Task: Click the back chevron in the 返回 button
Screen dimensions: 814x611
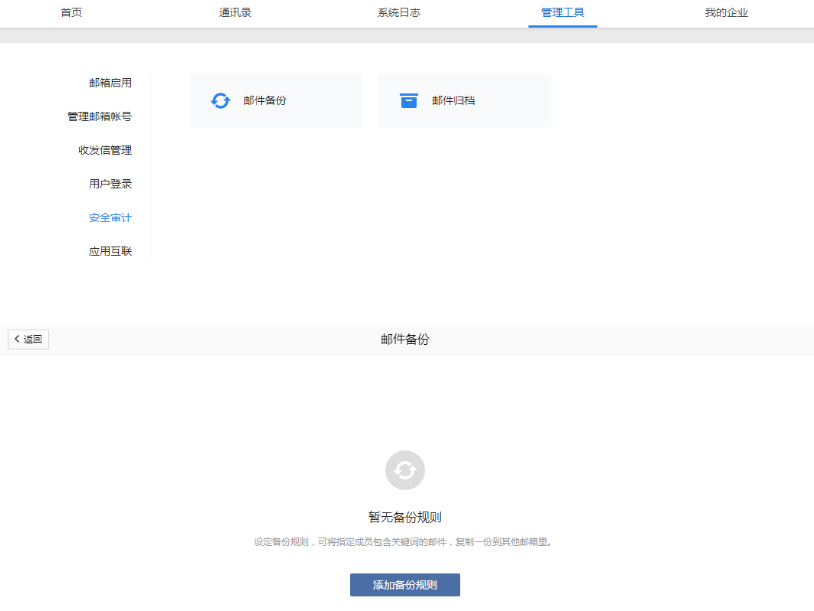Action: (x=17, y=339)
